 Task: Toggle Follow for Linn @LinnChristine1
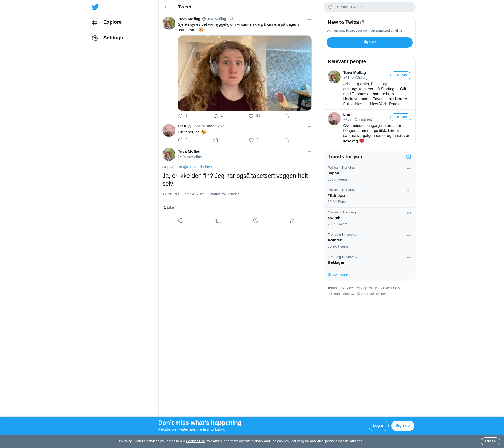(401, 117)
